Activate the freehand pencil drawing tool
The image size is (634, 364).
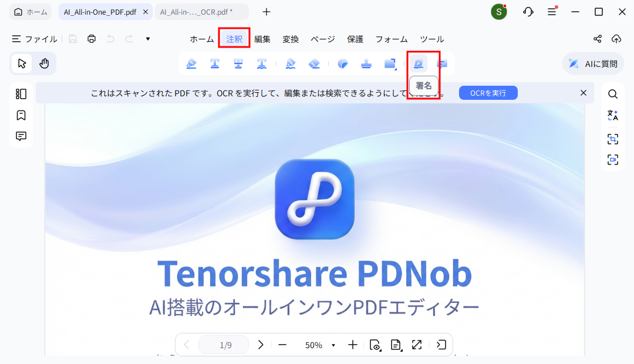click(291, 63)
